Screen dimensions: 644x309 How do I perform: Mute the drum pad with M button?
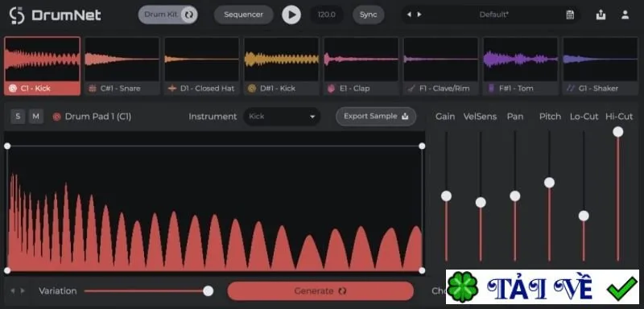(x=35, y=117)
